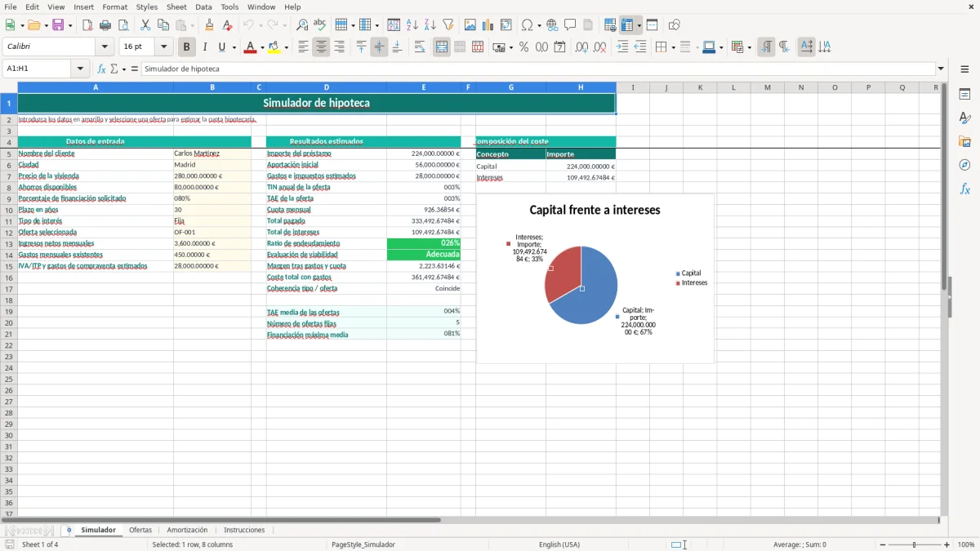Insert a comment
Screen dimensions: 980x551
point(570,25)
